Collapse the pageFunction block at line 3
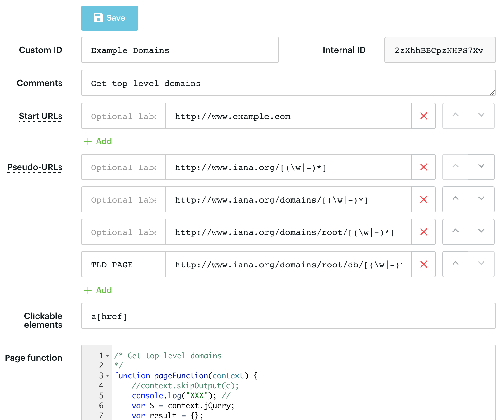 [107, 376]
